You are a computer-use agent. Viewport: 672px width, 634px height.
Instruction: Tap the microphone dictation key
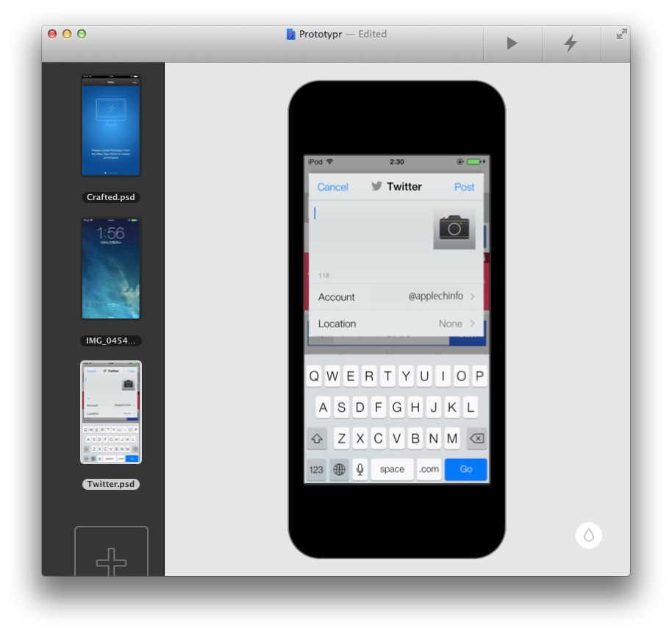point(360,469)
